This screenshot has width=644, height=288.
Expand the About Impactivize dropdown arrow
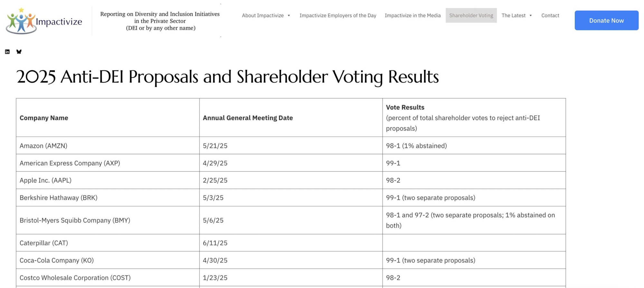coord(289,15)
